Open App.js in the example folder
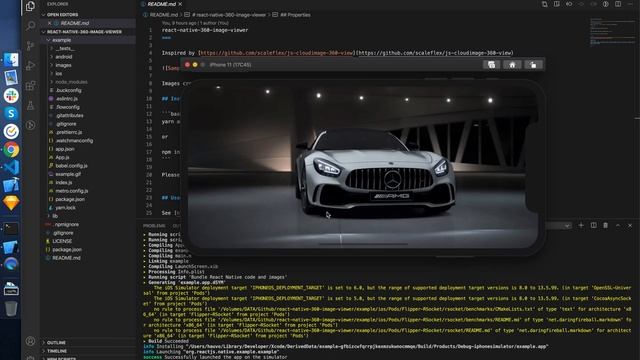 click(62, 157)
